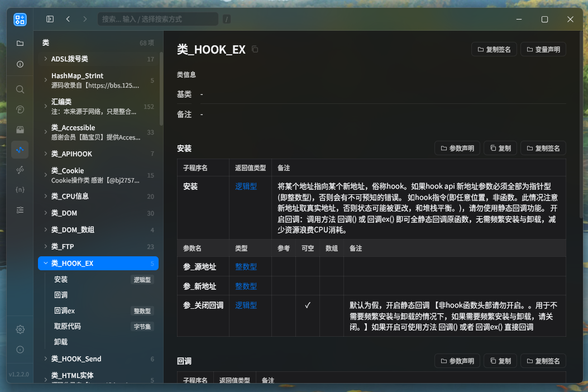Click the 68 项 count label
The height and width of the screenshot is (392, 588).
point(147,43)
